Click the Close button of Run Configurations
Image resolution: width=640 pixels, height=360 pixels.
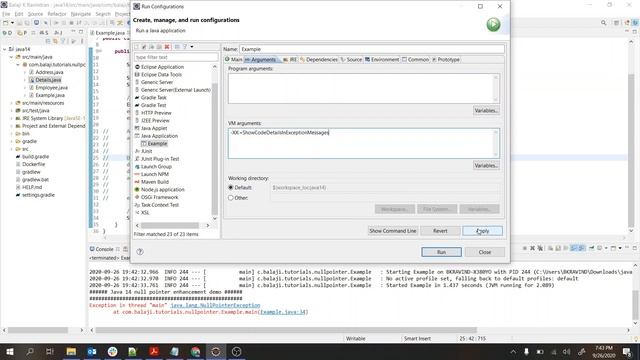click(x=484, y=252)
